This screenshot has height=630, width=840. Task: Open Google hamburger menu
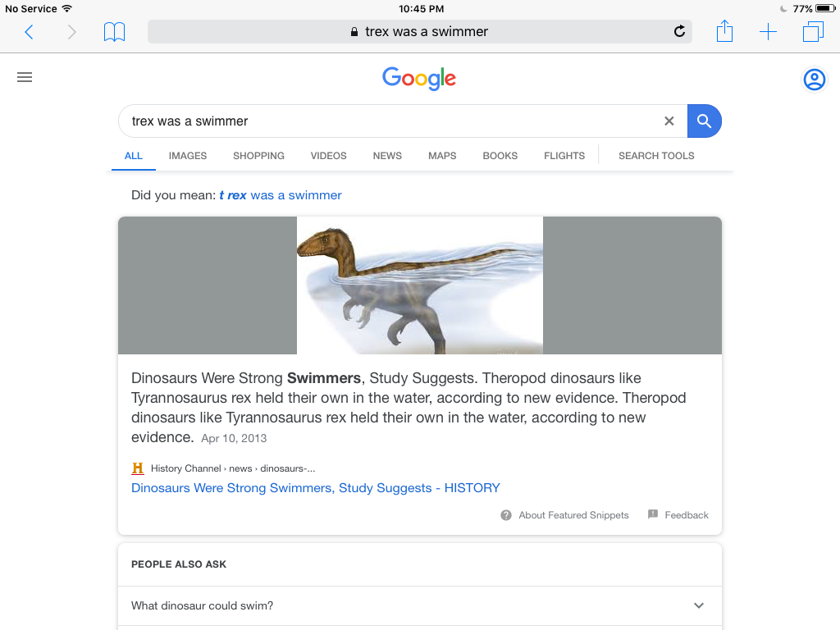click(25, 78)
